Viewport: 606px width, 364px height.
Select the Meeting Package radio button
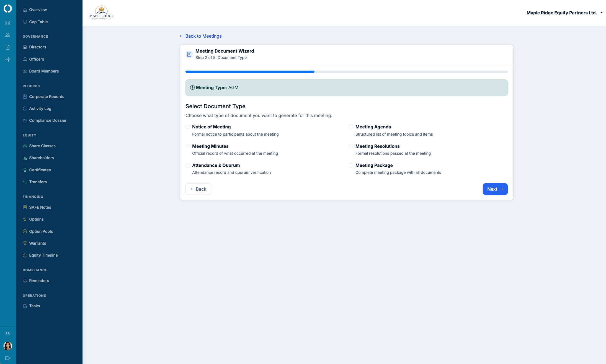(x=351, y=165)
